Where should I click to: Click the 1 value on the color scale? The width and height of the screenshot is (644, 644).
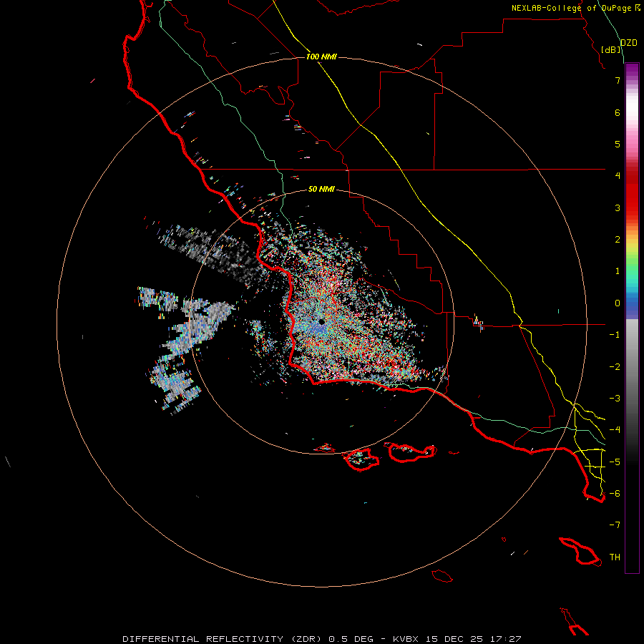point(618,271)
